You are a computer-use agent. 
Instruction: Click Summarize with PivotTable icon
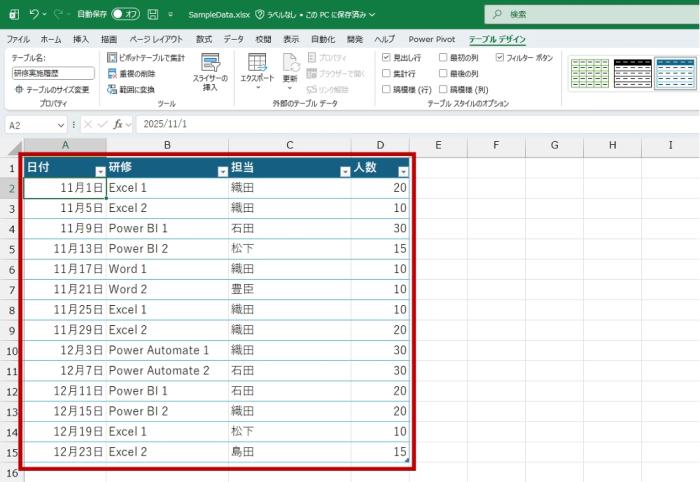tap(112, 58)
